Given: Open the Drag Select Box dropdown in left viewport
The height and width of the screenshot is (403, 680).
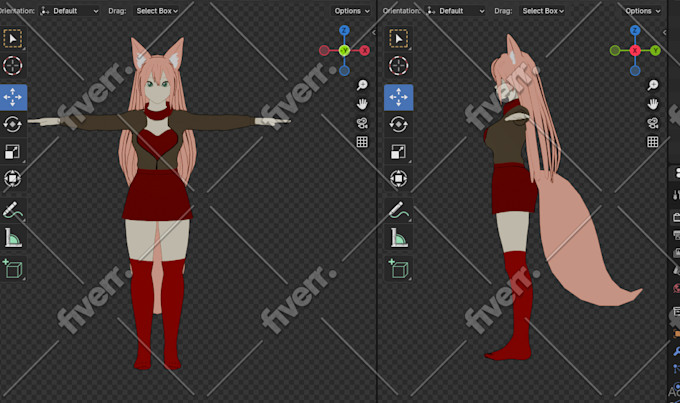Looking at the screenshot, I should point(157,11).
